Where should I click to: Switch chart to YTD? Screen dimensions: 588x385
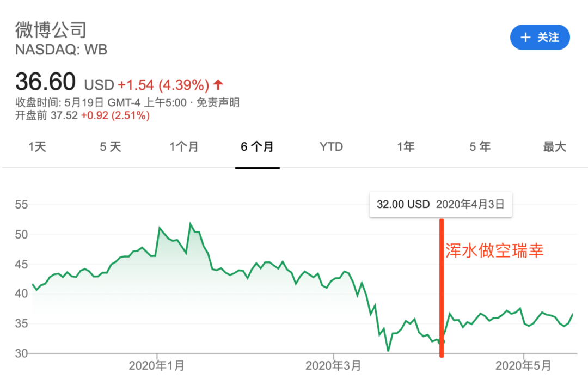coord(331,147)
